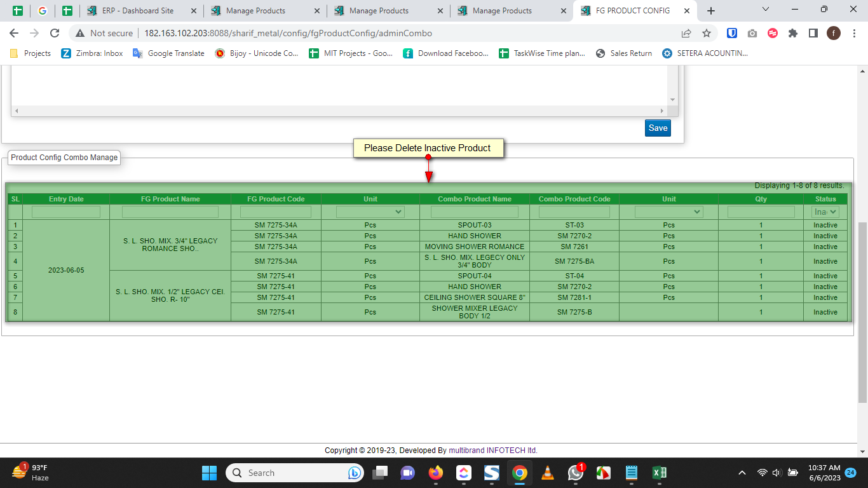The height and width of the screenshot is (488, 868).
Task: Click the MOVING SHOWER ROMANCE cell
Action: click(475, 247)
